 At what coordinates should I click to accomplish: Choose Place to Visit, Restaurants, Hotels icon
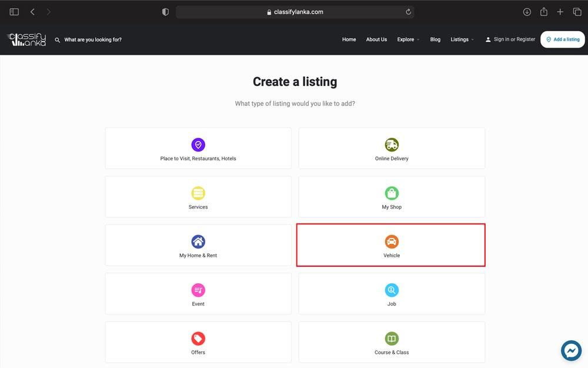click(198, 145)
